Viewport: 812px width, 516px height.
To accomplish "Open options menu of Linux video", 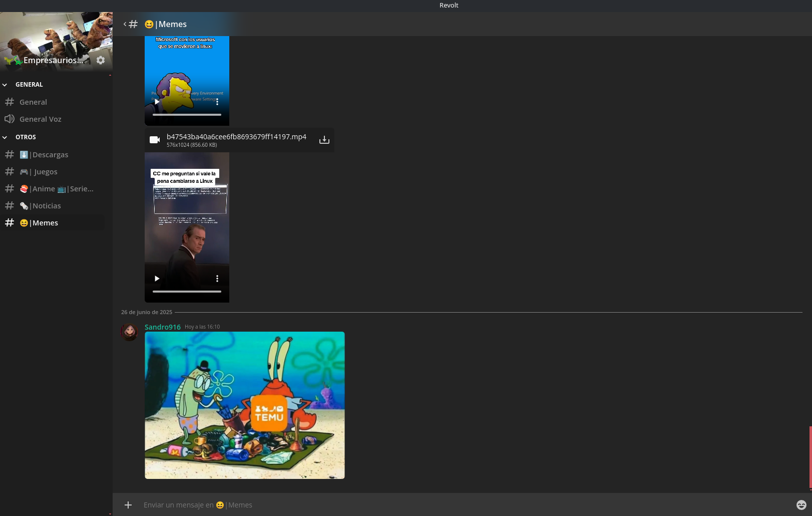I will 217,279.
